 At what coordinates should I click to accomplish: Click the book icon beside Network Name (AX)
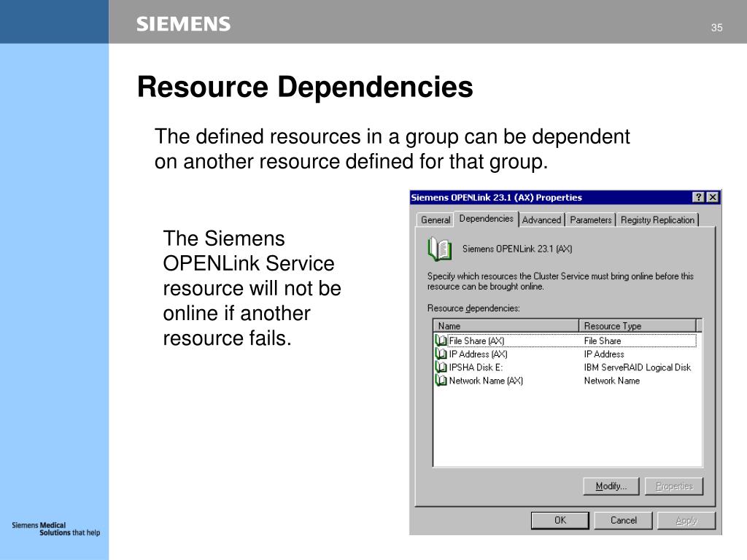coord(441,381)
